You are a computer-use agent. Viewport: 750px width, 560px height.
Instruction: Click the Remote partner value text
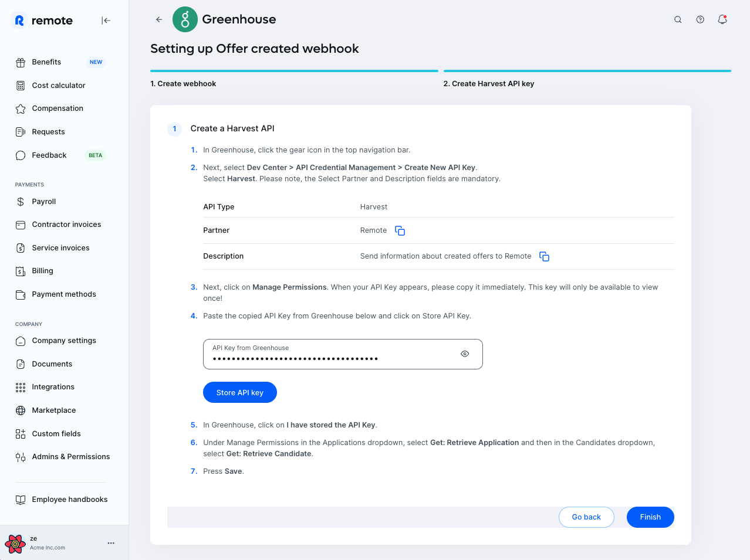[x=373, y=230]
